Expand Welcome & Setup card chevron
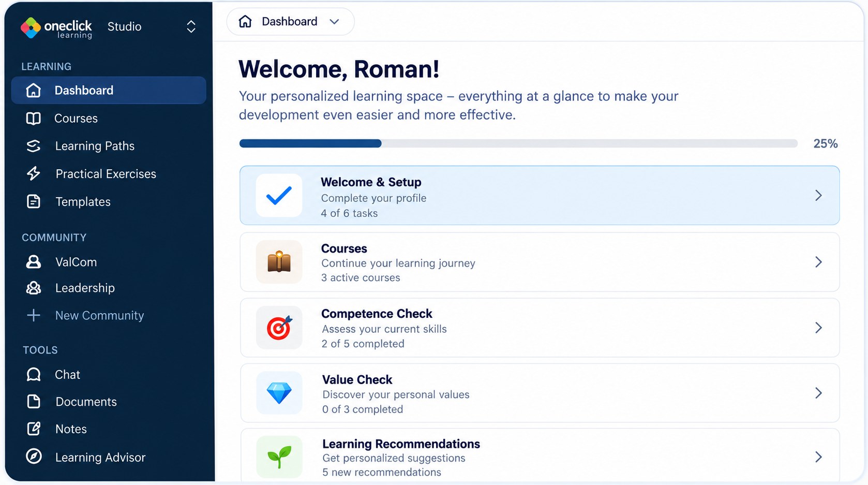This screenshot has height=485, width=868. (818, 195)
